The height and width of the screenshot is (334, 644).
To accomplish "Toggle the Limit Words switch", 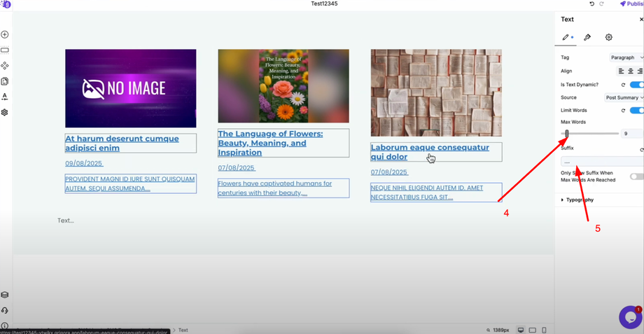I will point(636,110).
